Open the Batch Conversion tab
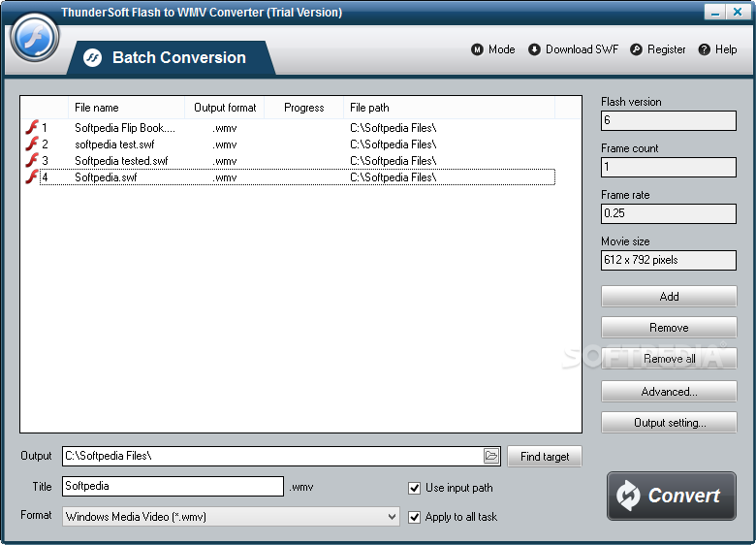Screen dimensions: 756x545 click(x=172, y=58)
